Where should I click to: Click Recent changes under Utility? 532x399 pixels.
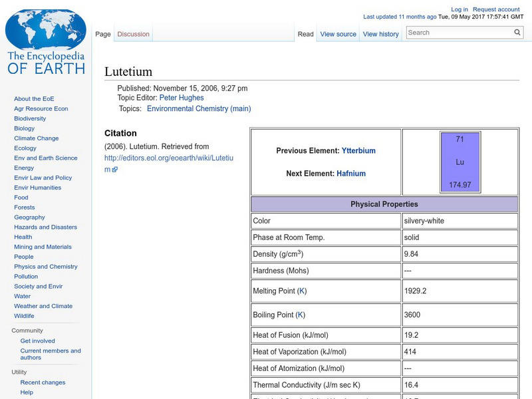(41, 382)
